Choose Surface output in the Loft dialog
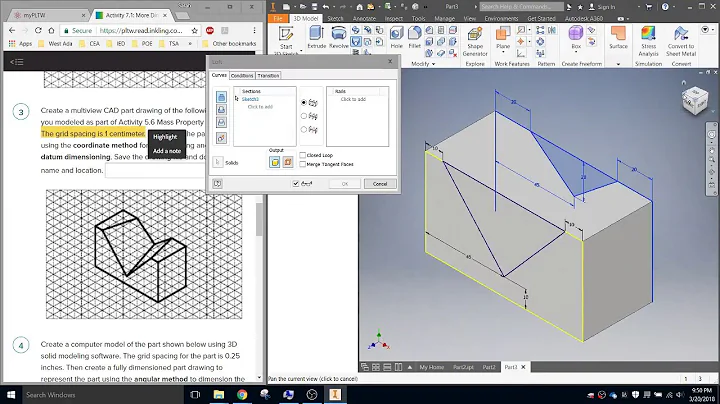The image size is (720, 404). pos(287,162)
